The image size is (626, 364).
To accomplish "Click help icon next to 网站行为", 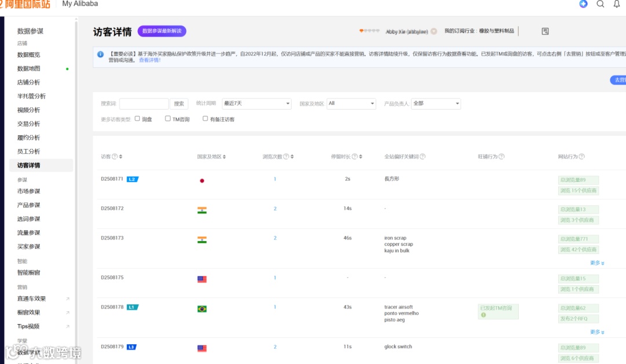I will pyautogui.click(x=582, y=156).
